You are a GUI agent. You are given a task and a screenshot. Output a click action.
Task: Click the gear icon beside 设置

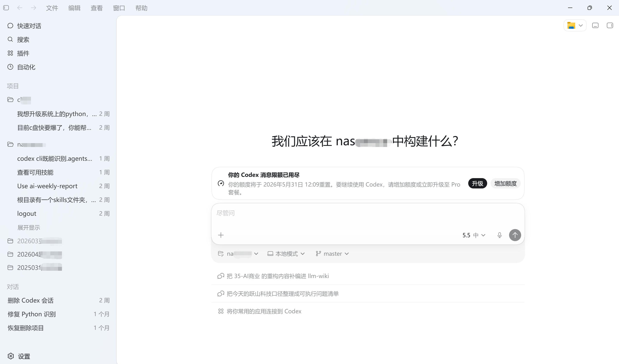coord(11,356)
